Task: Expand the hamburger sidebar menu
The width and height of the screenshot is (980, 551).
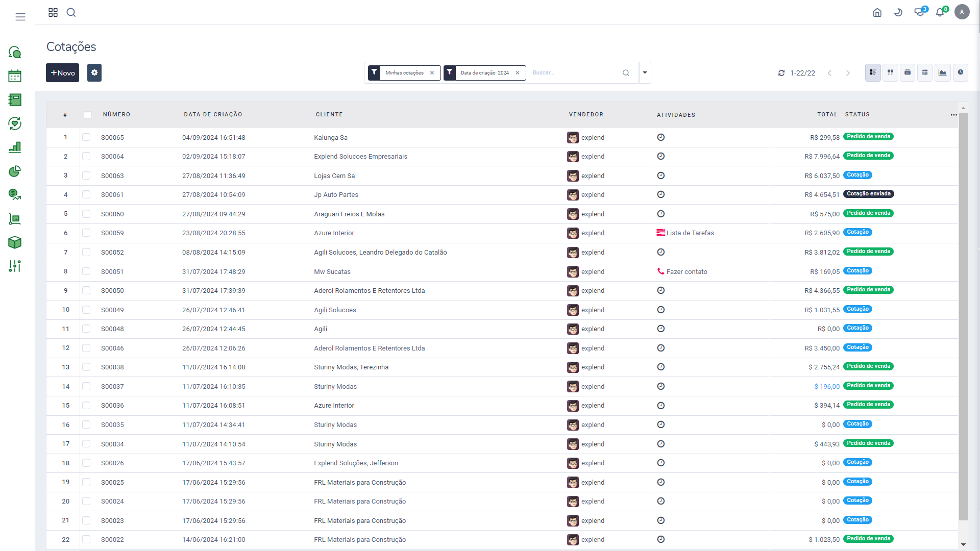Action: [20, 17]
